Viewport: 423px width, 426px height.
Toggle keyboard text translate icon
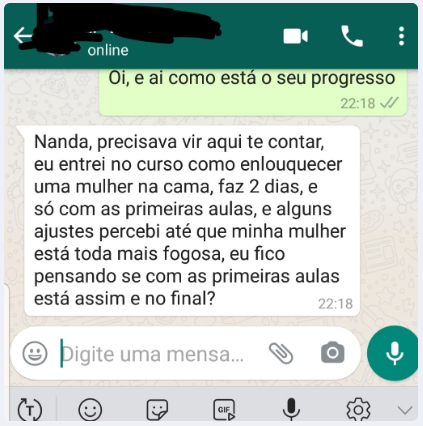(30, 409)
